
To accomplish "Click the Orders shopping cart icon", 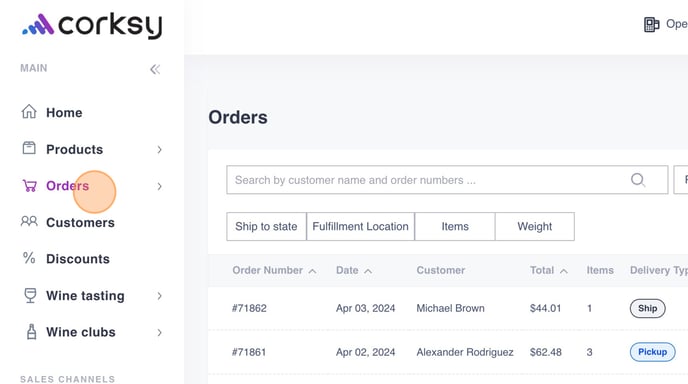I will pyautogui.click(x=29, y=186).
